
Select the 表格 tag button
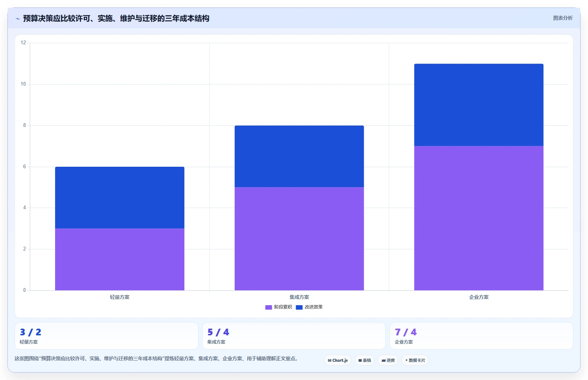(x=365, y=360)
